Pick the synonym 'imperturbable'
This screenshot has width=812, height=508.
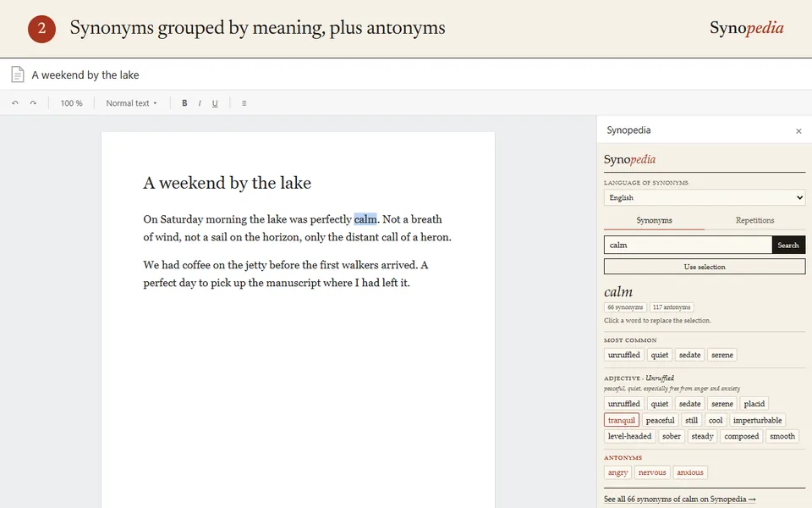(x=757, y=421)
